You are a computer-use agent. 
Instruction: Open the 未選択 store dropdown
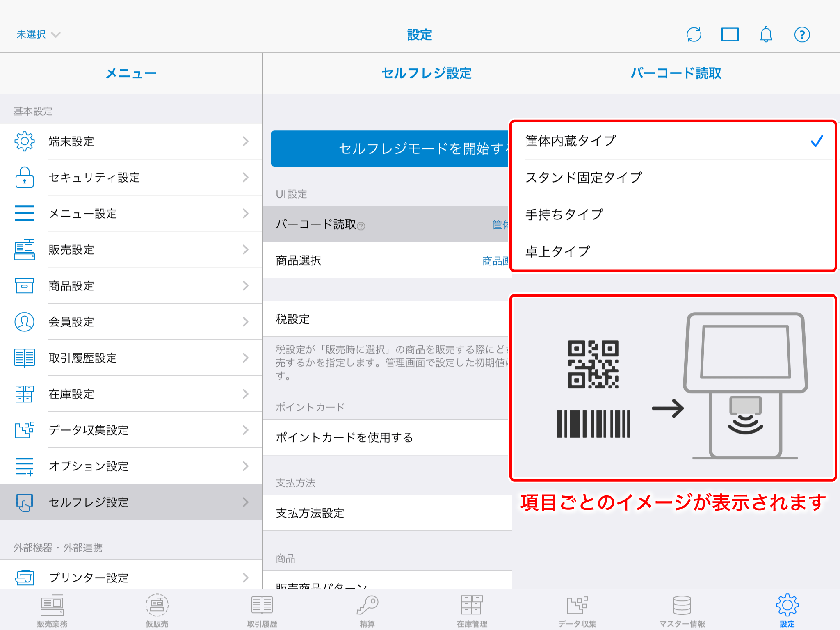click(38, 34)
